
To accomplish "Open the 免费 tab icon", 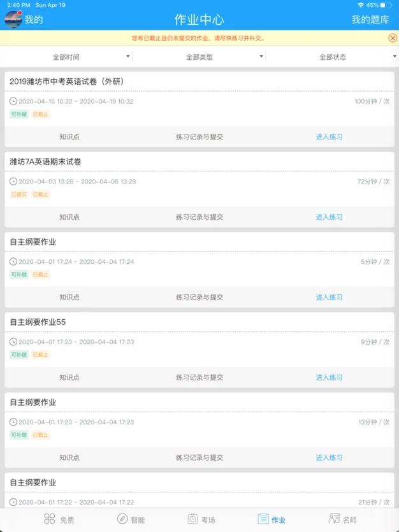I will tap(50, 519).
